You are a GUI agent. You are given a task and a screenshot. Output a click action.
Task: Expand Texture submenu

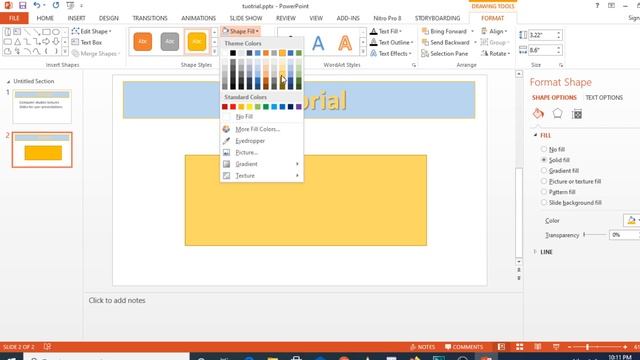[x=262, y=176]
